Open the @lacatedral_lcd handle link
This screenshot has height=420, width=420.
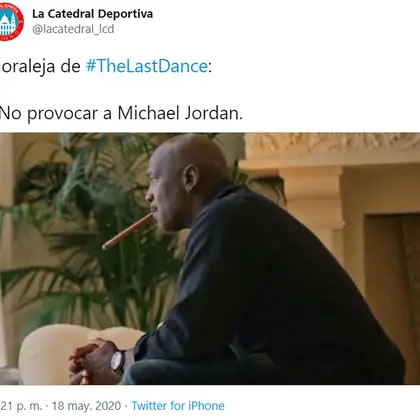[73, 29]
